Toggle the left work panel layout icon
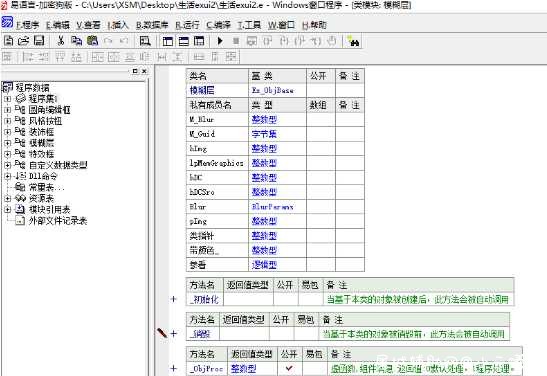The image size is (547, 376). [168, 41]
